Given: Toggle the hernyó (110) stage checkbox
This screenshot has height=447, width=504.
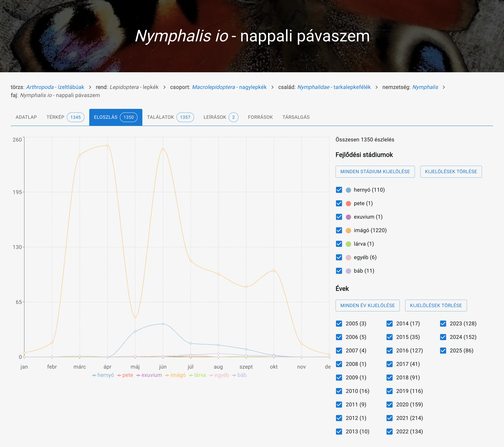Looking at the screenshot, I should [339, 190].
